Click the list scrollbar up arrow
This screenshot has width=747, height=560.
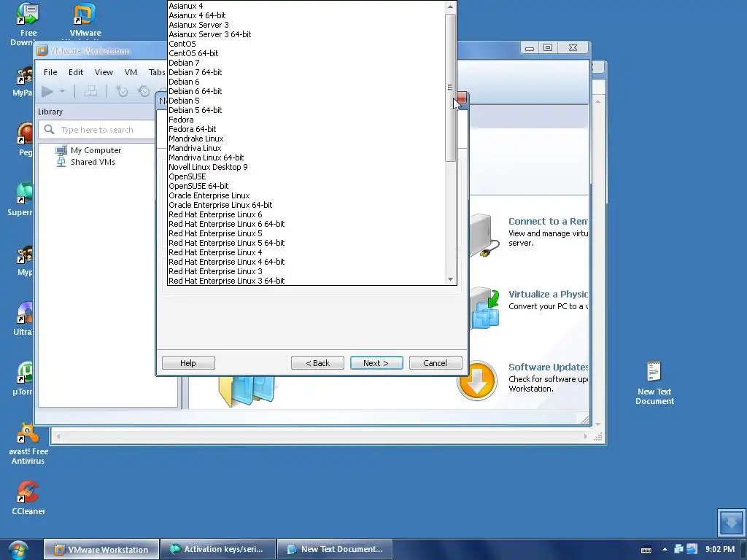[450, 7]
